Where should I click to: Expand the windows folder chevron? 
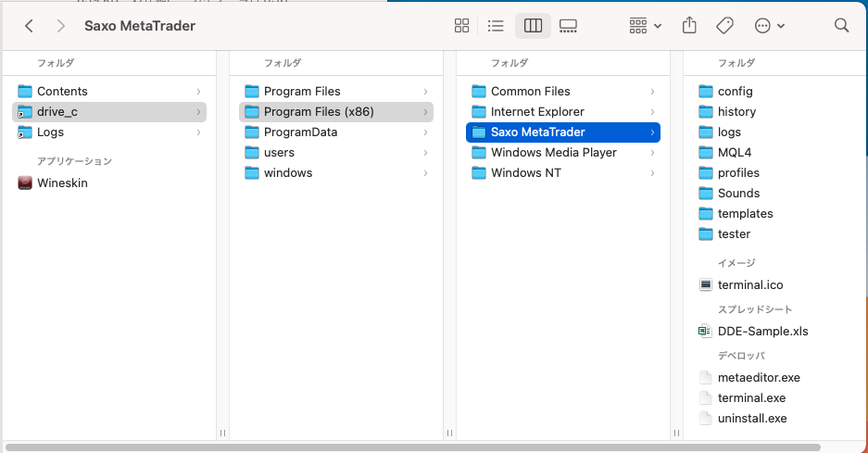(425, 173)
